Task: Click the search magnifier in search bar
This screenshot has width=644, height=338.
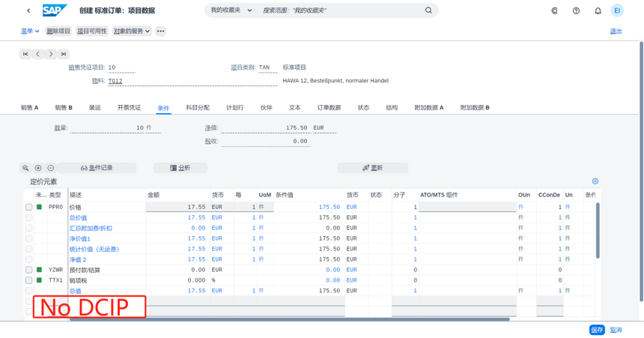Action: coord(428,10)
